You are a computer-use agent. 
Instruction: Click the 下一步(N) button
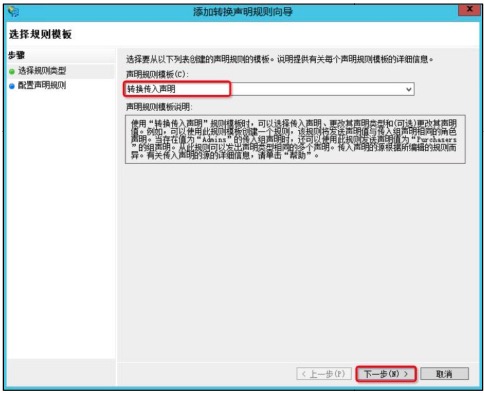pos(386,374)
